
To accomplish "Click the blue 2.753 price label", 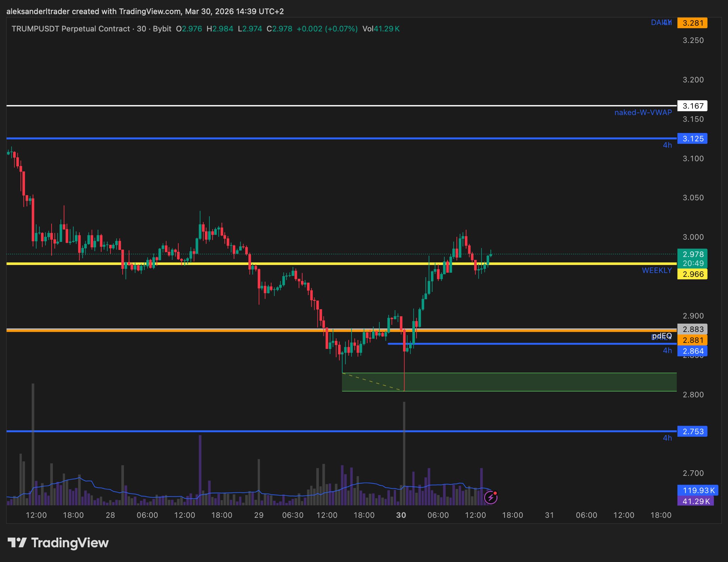I will (x=692, y=431).
